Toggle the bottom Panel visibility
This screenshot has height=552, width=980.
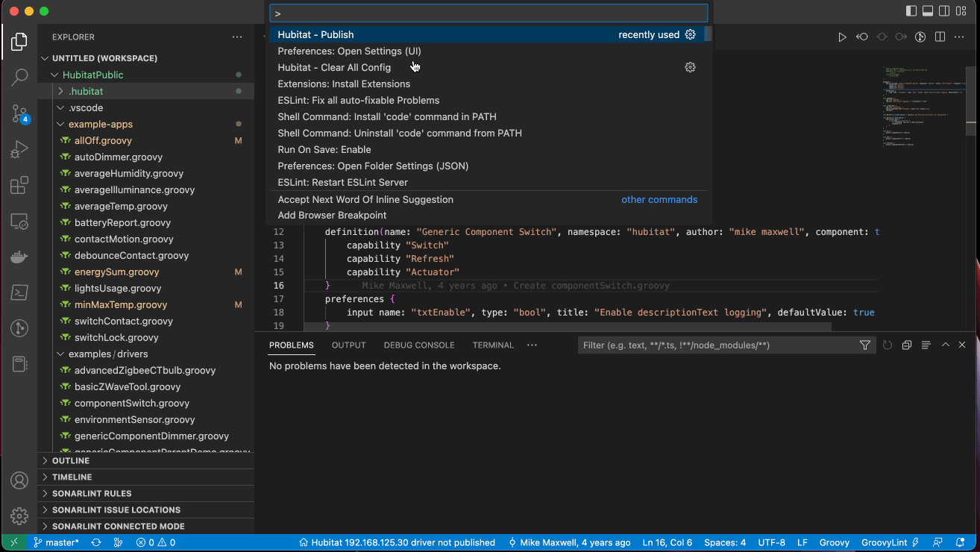929,11
